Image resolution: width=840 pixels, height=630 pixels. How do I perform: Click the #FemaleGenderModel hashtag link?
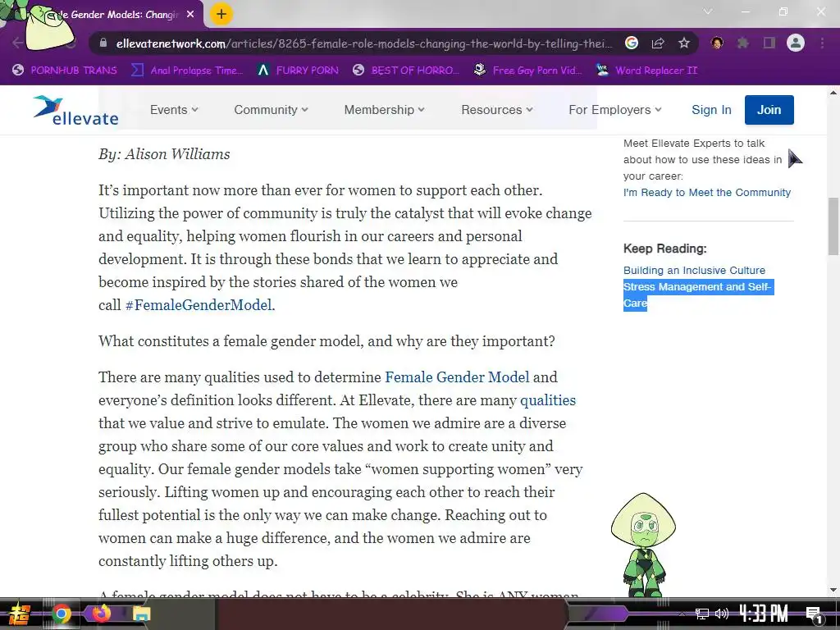click(x=199, y=305)
